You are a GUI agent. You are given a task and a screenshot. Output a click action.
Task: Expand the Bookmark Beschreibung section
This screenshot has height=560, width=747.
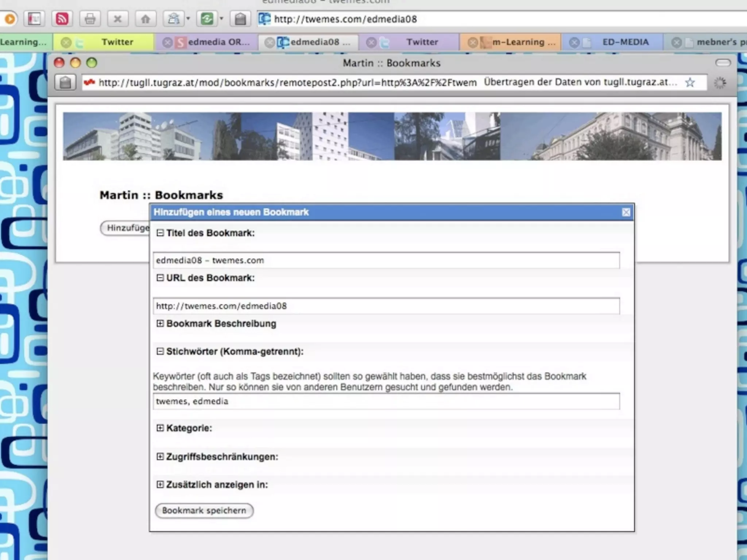coord(160,324)
